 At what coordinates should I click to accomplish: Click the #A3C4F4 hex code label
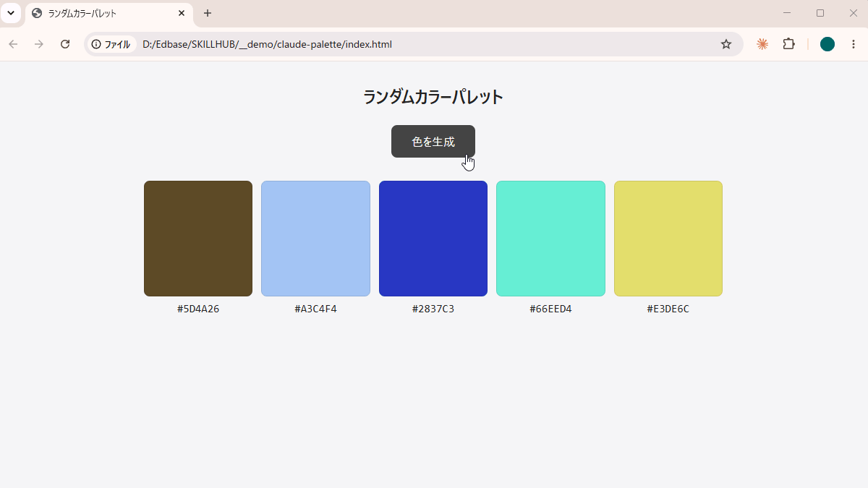(315, 309)
